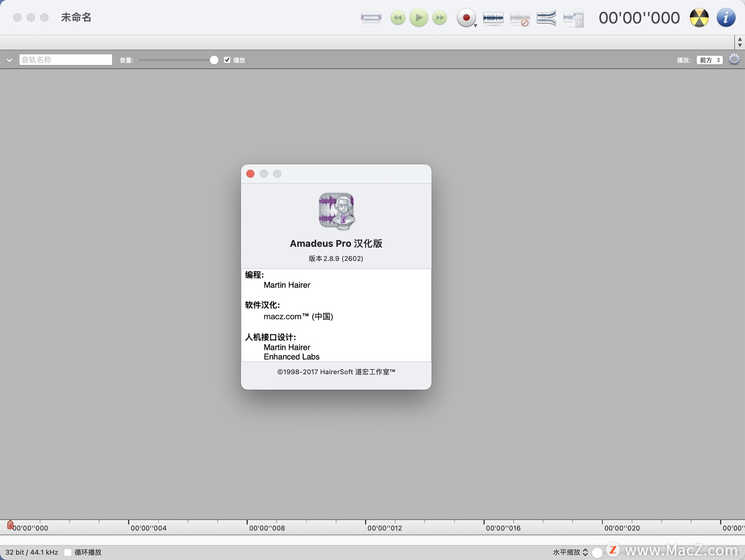Open the track settings gear icon

[x=734, y=59]
